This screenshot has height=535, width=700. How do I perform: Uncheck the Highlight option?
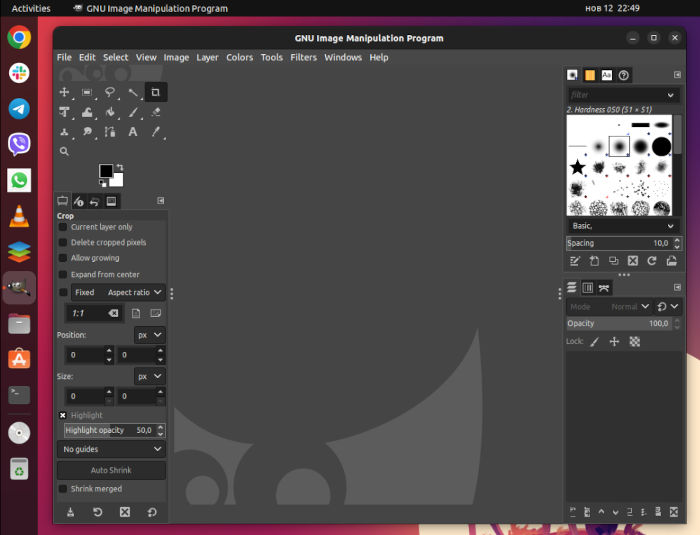pos(63,415)
